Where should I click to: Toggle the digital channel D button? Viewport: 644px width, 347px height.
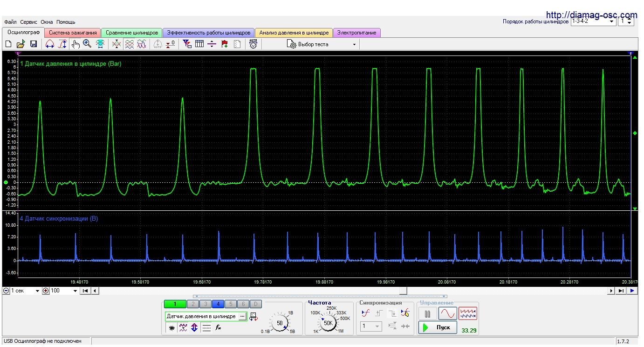[255, 304]
